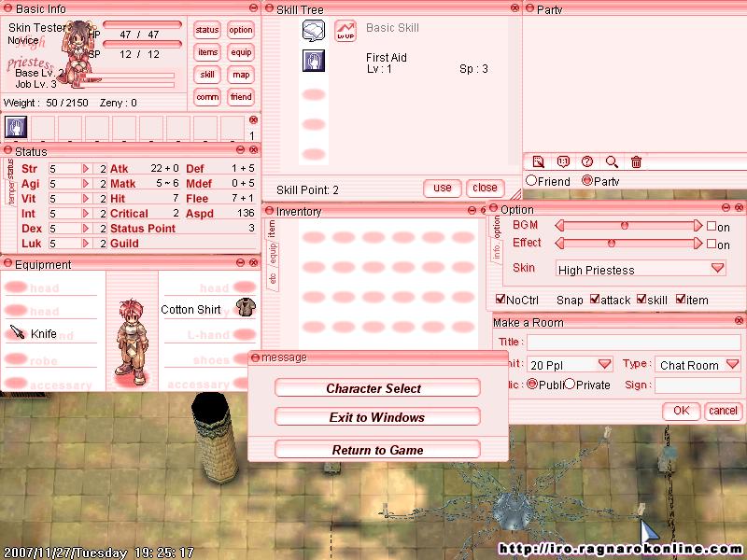
Task: Switch to the equip tab in Inventory
Action: click(x=273, y=255)
